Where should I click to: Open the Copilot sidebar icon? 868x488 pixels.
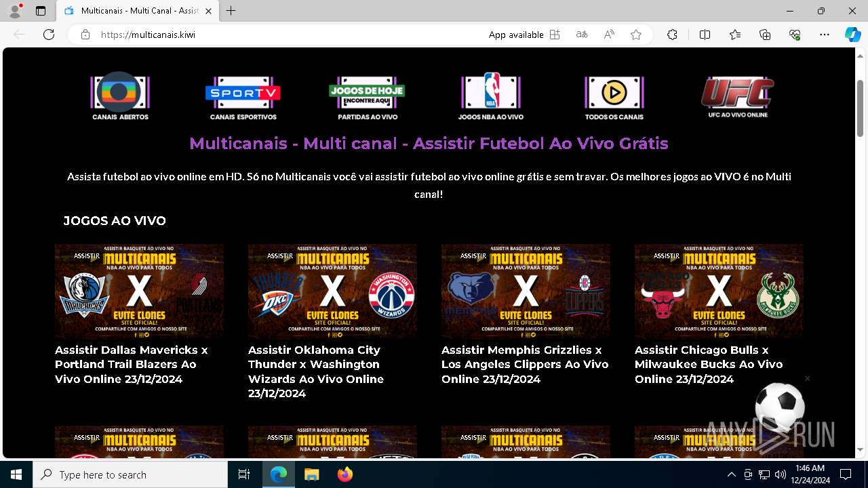pyautogui.click(x=852, y=35)
